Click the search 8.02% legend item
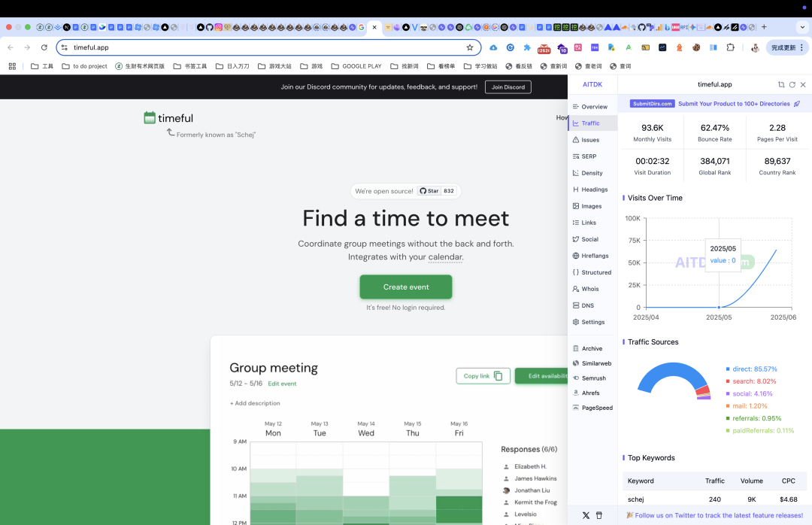This screenshot has width=812, height=525. 751,381
